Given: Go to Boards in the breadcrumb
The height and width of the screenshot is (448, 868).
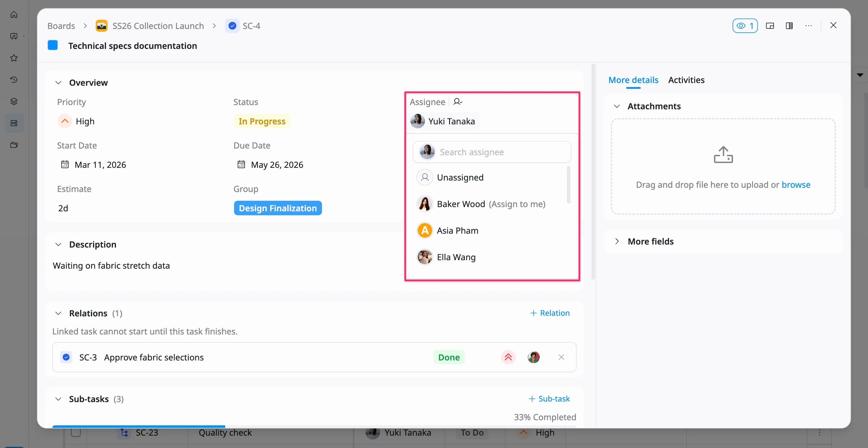Looking at the screenshot, I should 61,26.
